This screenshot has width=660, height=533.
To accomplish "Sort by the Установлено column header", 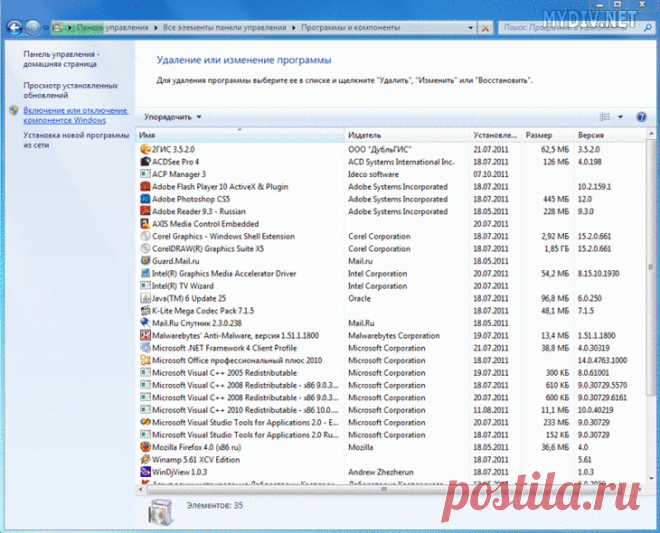I will click(495, 135).
